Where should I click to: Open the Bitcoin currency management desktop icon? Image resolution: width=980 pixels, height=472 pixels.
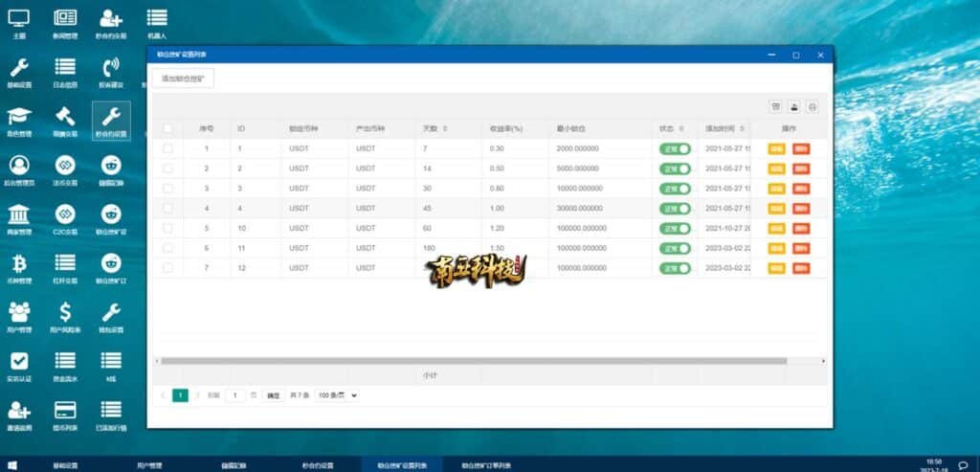point(19,262)
